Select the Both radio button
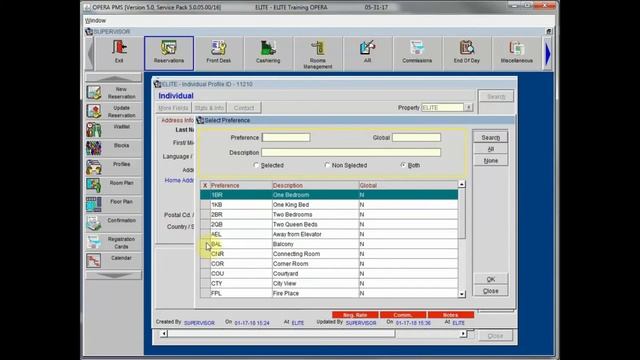This screenshot has width=640, height=360. 403,165
